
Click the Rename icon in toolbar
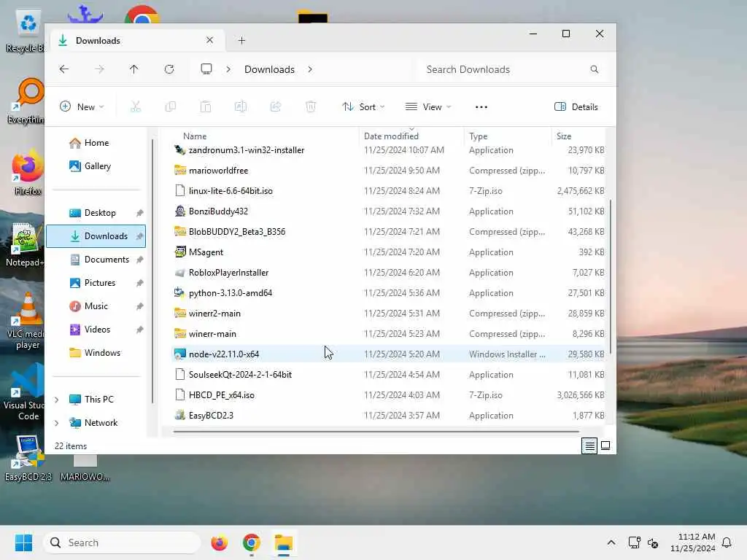click(241, 106)
